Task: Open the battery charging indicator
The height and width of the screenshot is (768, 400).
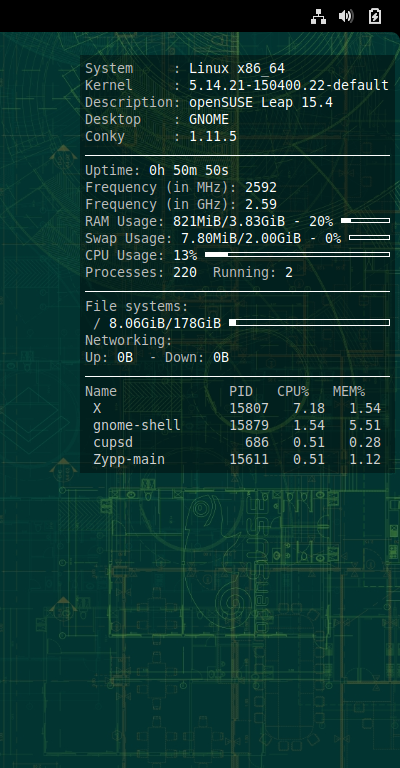Action: 375,16
